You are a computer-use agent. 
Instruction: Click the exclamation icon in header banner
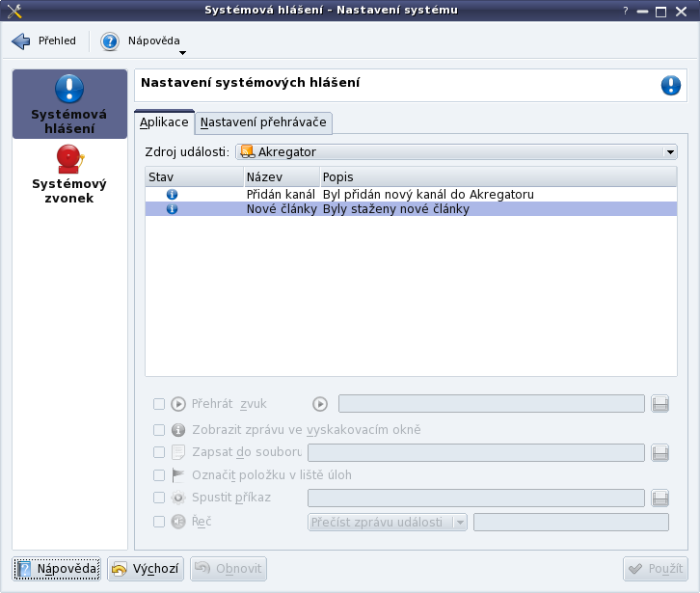pyautogui.click(x=670, y=85)
